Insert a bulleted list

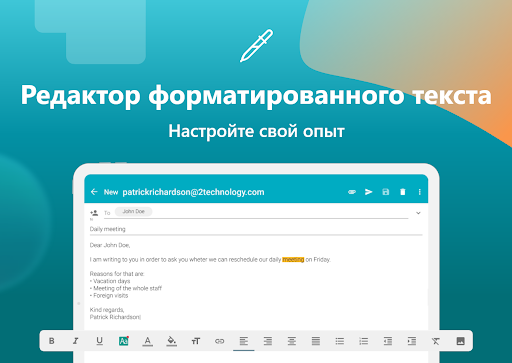click(340, 341)
